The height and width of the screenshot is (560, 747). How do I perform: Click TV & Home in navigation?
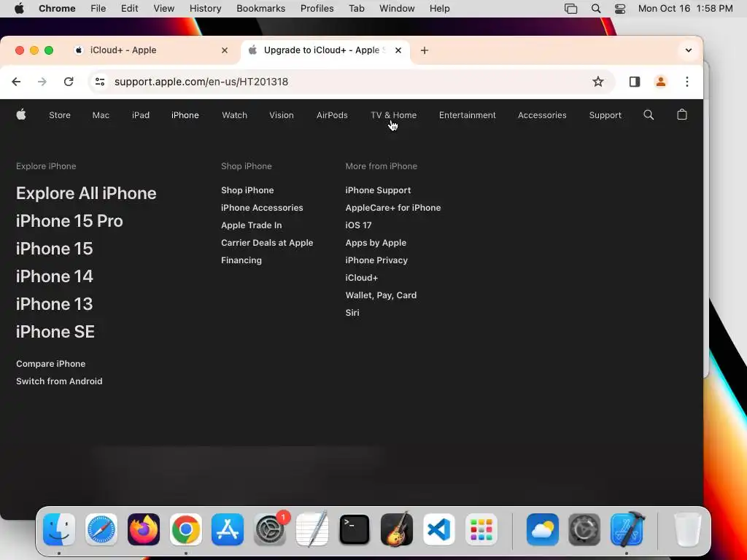click(x=393, y=115)
